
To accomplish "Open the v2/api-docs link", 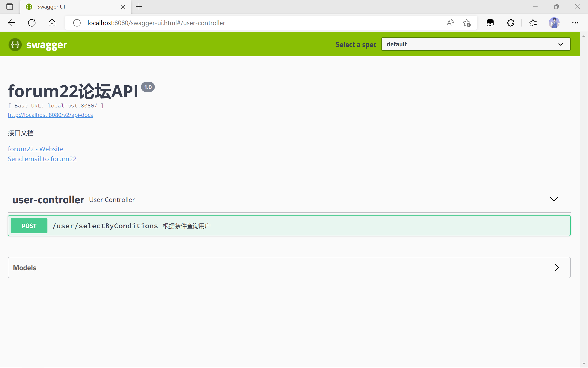I will point(50,115).
